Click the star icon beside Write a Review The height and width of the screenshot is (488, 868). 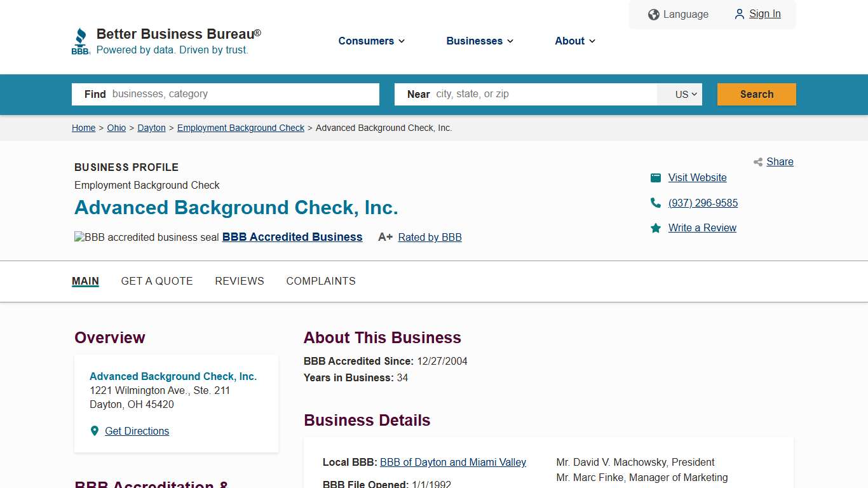[655, 227]
